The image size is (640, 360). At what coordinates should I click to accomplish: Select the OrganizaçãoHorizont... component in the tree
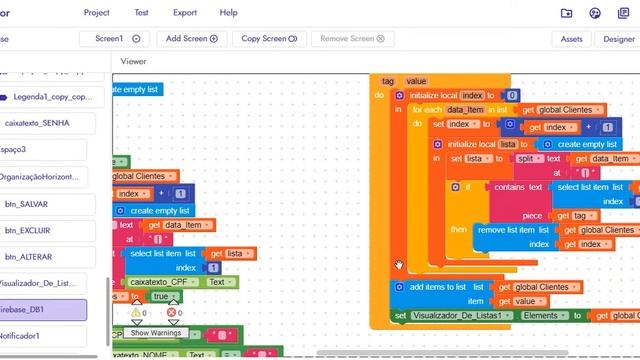click(x=43, y=177)
